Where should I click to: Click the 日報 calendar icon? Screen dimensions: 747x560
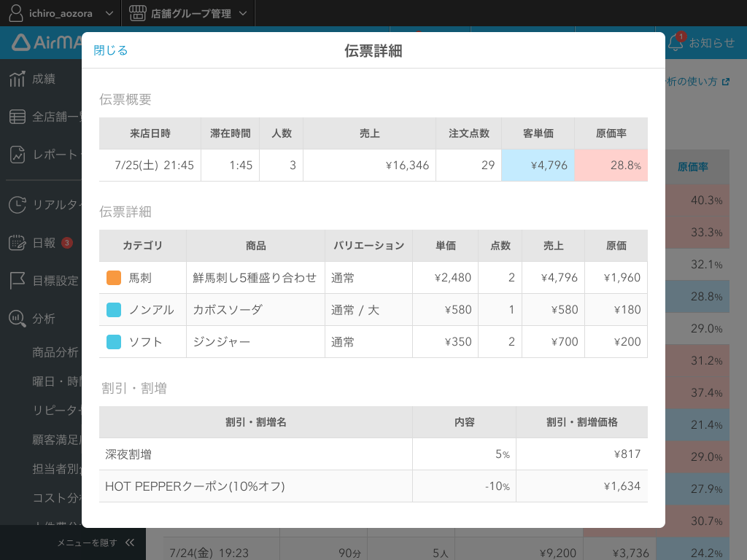pyautogui.click(x=18, y=243)
